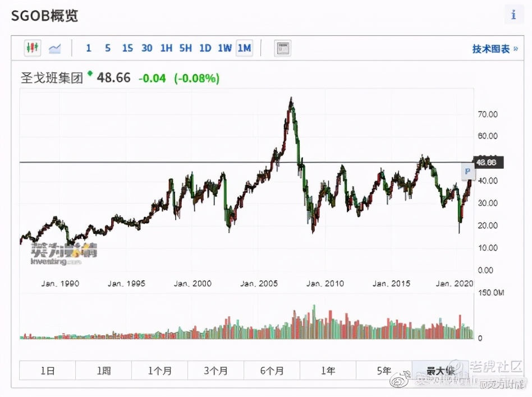This screenshot has width=532, height=397.
Task: Click the 10.00 price axis label
Action: coord(488,248)
